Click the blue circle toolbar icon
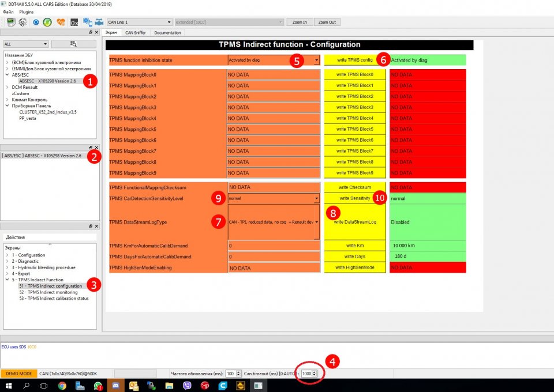Image resolution: width=554 pixels, height=392 pixels. pos(36,22)
